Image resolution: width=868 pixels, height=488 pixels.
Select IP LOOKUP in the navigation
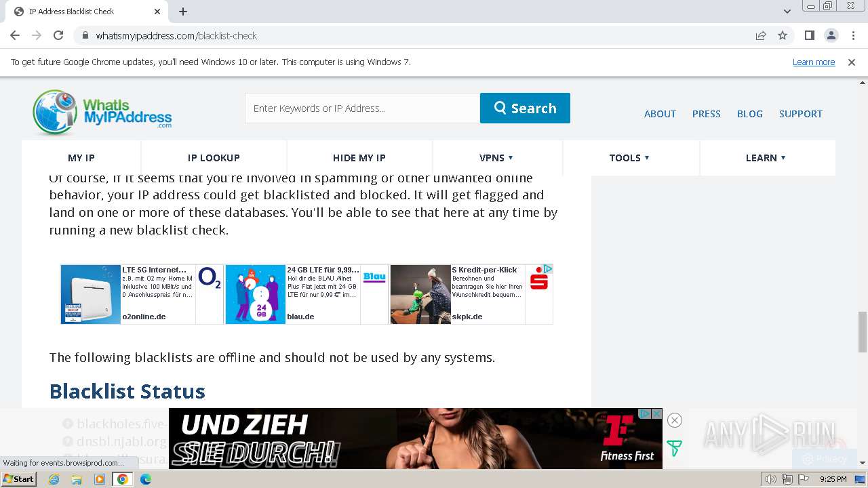(x=214, y=158)
